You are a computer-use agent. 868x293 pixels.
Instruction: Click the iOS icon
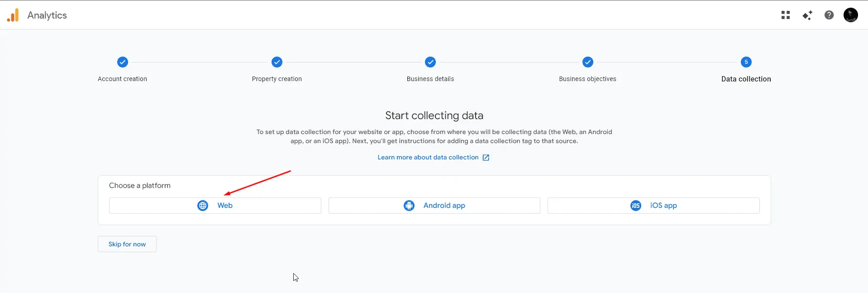[636, 206]
